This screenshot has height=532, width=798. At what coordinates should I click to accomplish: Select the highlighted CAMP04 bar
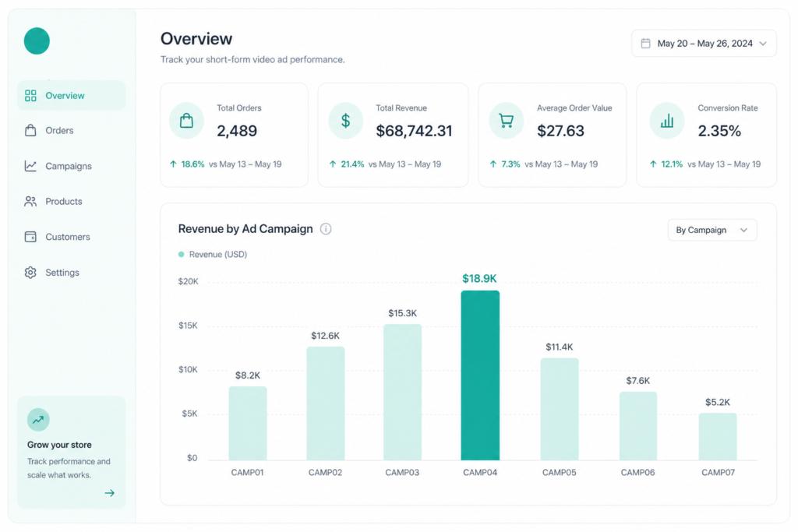click(480, 375)
